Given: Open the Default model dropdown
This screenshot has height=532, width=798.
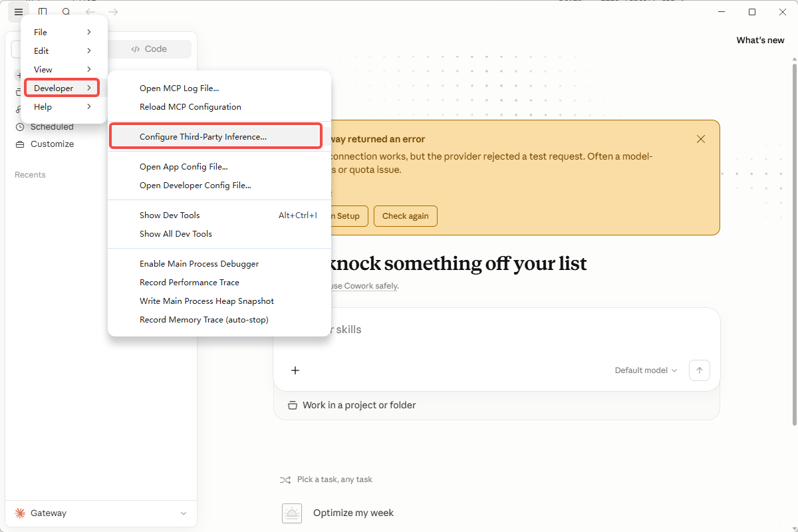Looking at the screenshot, I should 646,370.
